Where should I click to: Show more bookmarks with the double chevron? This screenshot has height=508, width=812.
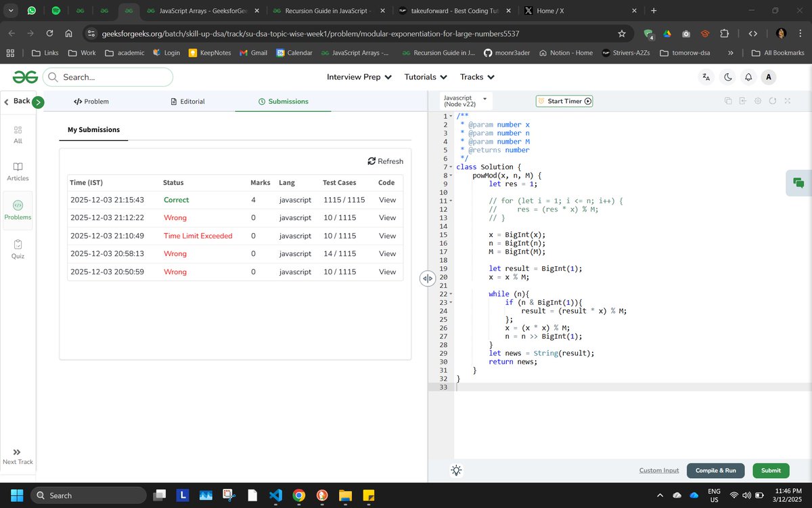click(731, 53)
